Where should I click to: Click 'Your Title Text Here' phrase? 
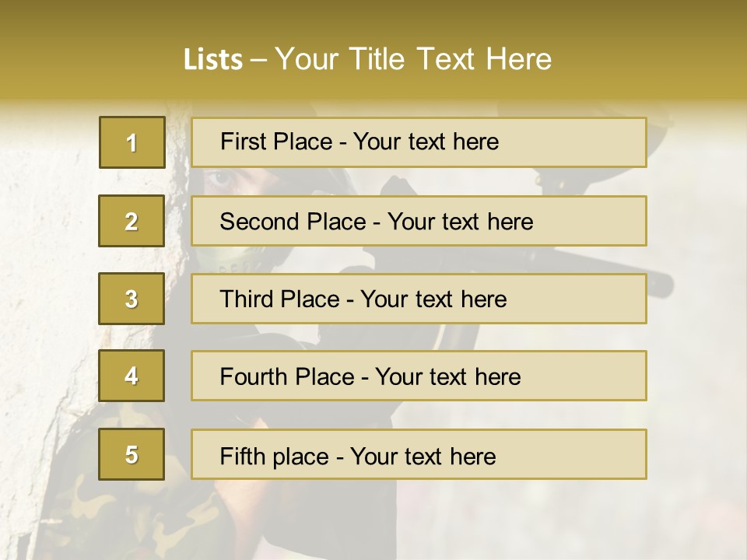click(x=413, y=59)
